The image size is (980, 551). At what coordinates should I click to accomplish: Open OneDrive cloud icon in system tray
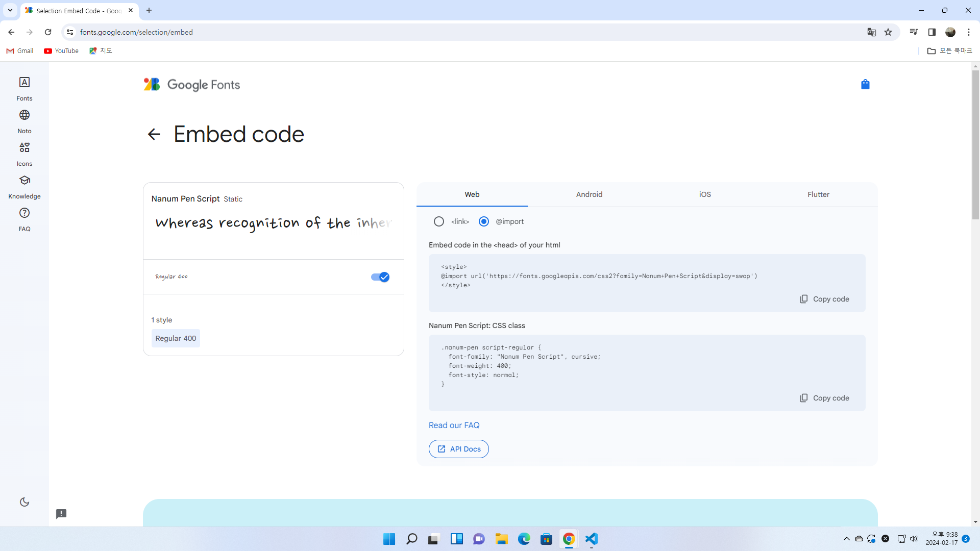(859, 539)
